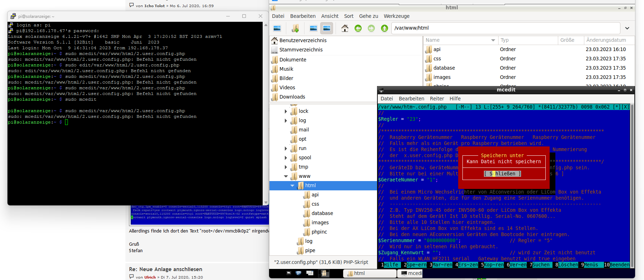Go up to parent folder with up arrow
The image size is (644, 280).
point(385,28)
